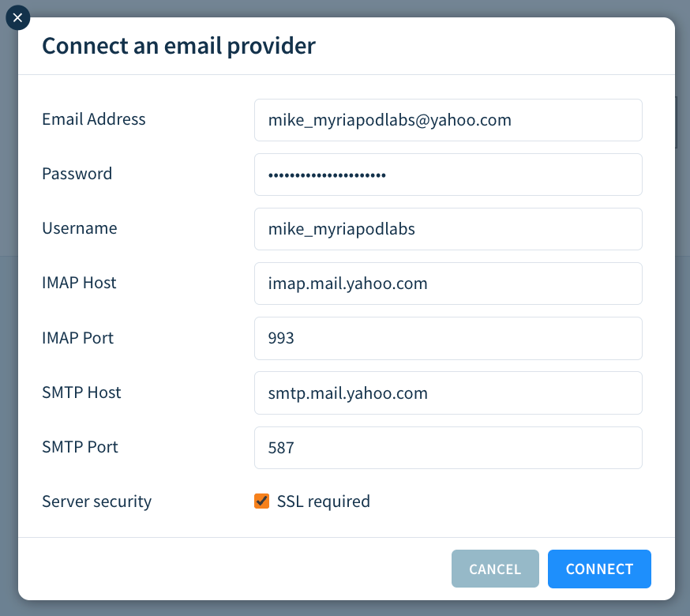The image size is (690, 616).
Task: Click the SMTP Port label
Action: click(80, 447)
